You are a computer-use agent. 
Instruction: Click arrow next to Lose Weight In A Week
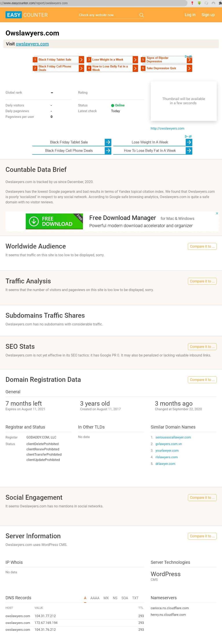(x=189, y=142)
